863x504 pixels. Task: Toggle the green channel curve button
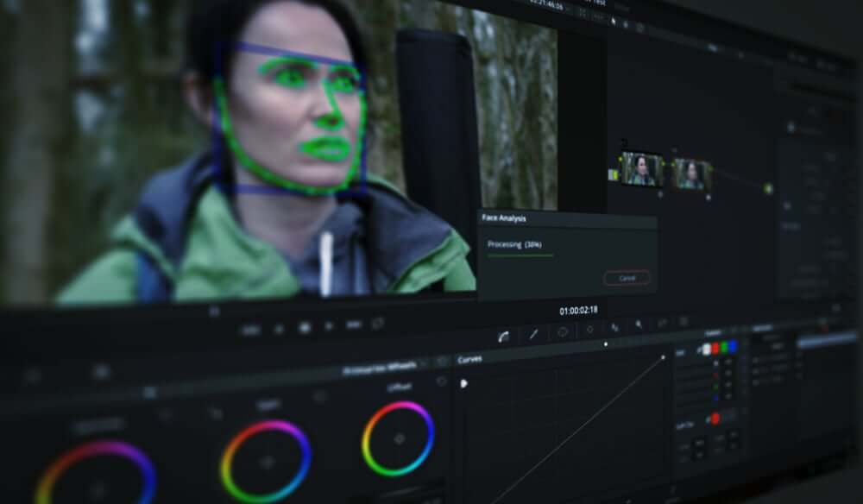tap(724, 347)
